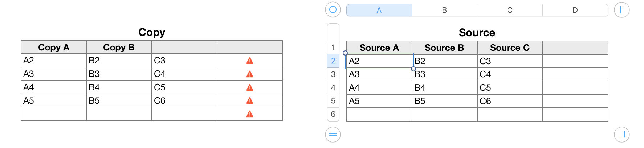Click the Copy table title
Image resolution: width=644 pixels, height=148 pixels.
(x=152, y=32)
